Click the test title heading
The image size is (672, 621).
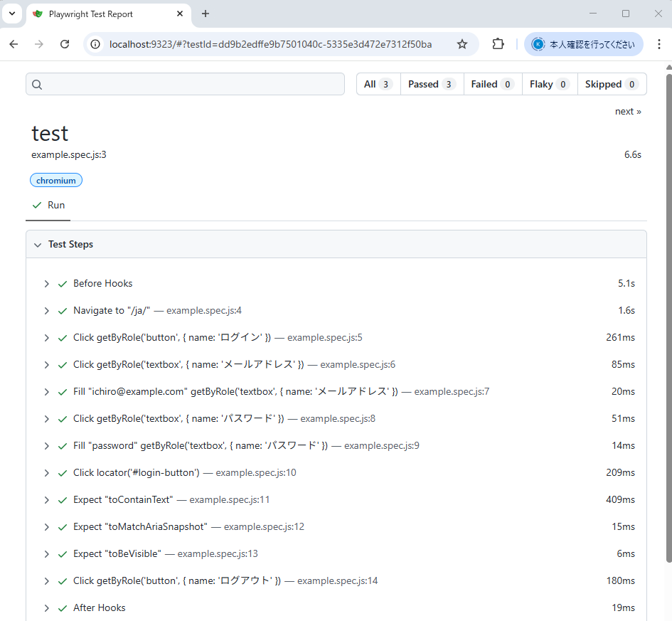tap(50, 133)
